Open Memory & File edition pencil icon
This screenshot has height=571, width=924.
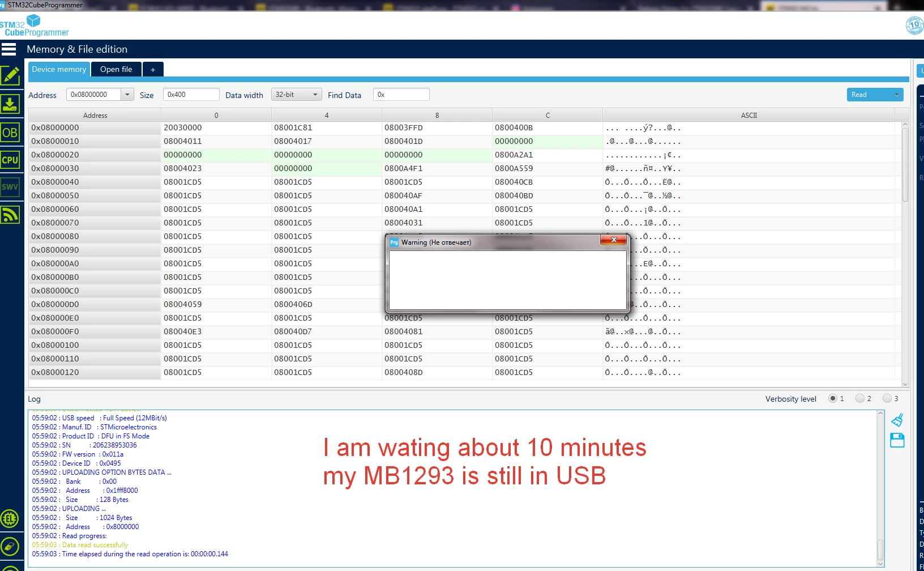coord(10,75)
